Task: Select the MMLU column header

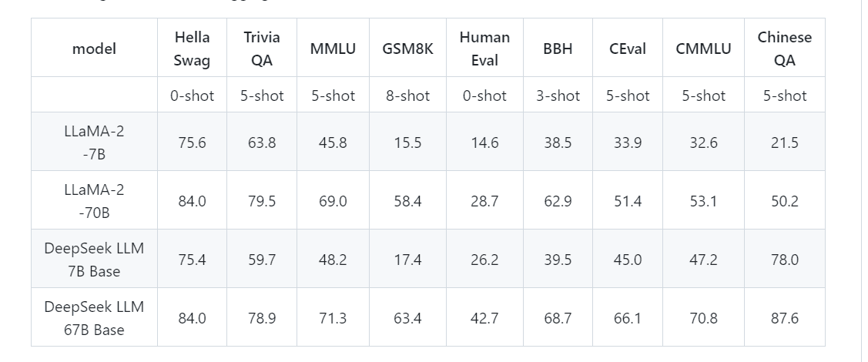Action: click(333, 49)
